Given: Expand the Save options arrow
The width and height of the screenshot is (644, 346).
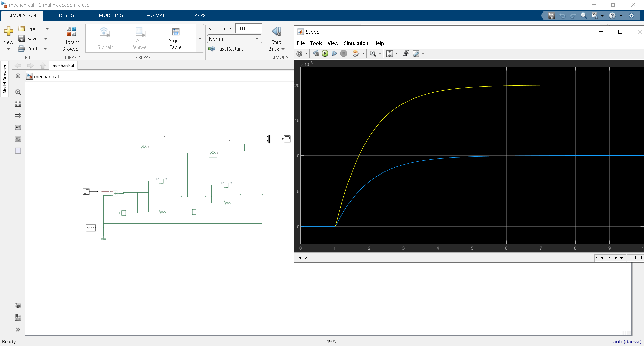Looking at the screenshot, I should point(46,39).
